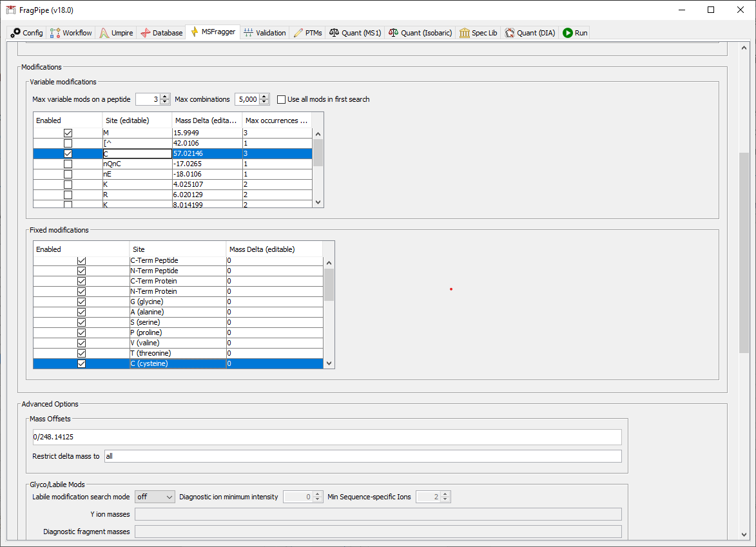The image size is (756, 547).
Task: Click Site column header in fixed modifications
Action: click(x=178, y=249)
